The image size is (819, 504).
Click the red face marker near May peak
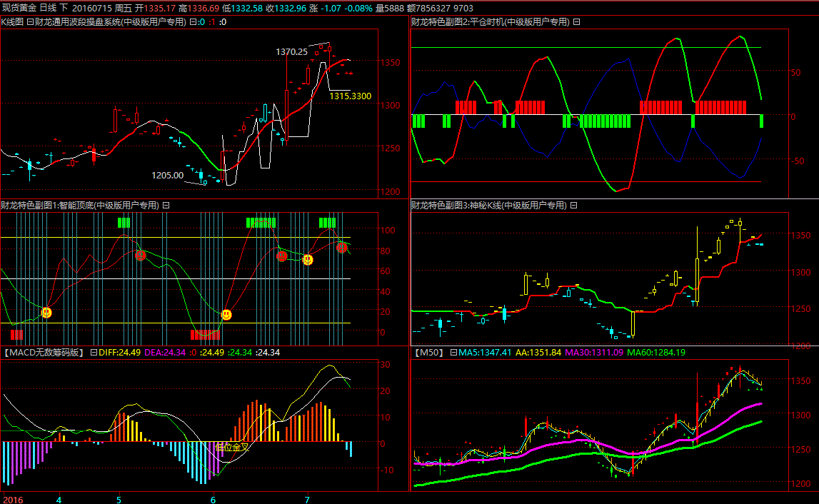pyautogui.click(x=141, y=256)
